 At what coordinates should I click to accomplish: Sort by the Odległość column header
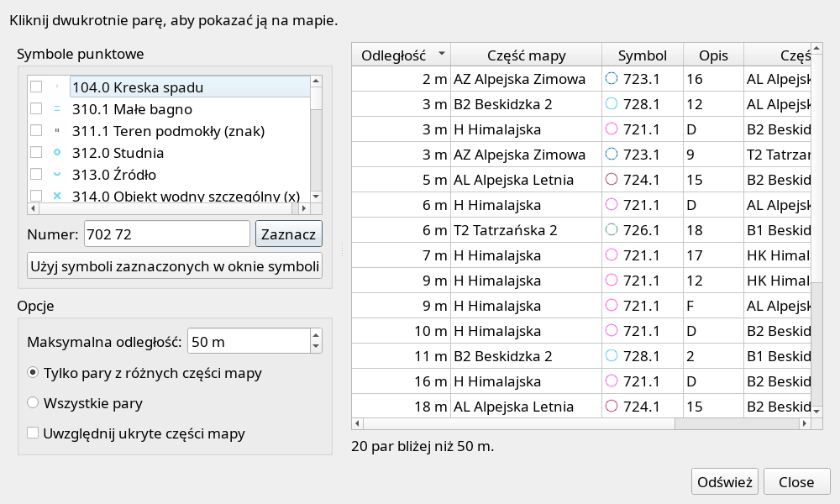[x=401, y=55]
